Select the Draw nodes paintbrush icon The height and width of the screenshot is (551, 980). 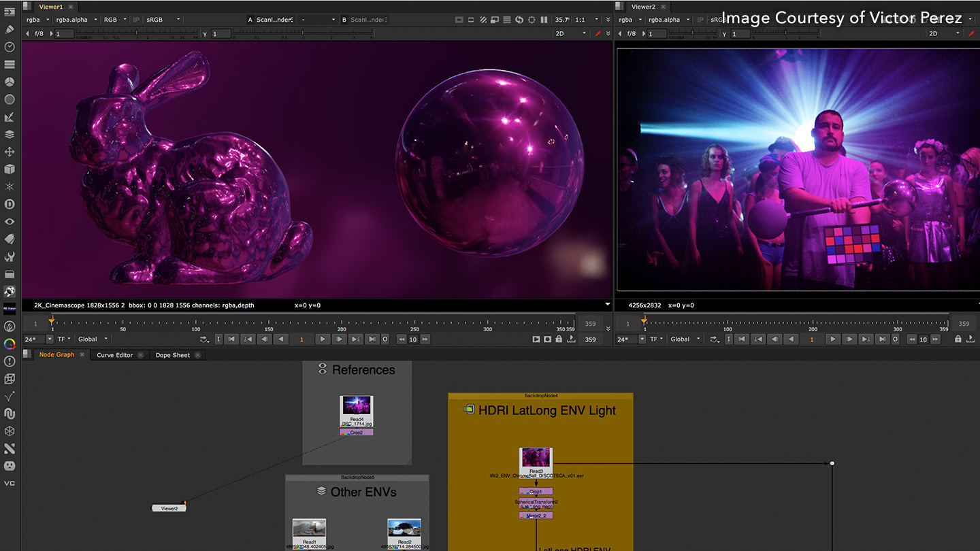(10, 29)
